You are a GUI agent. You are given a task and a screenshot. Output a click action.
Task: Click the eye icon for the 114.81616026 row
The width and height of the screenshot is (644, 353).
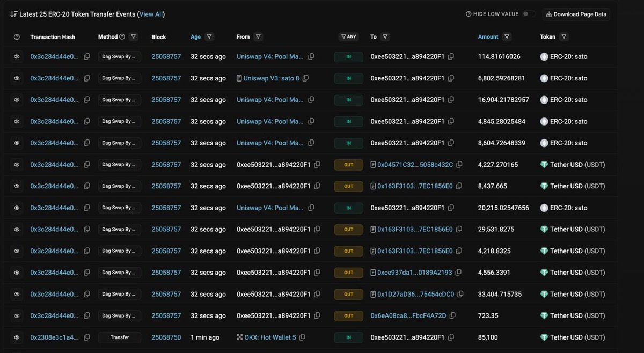[x=17, y=56]
